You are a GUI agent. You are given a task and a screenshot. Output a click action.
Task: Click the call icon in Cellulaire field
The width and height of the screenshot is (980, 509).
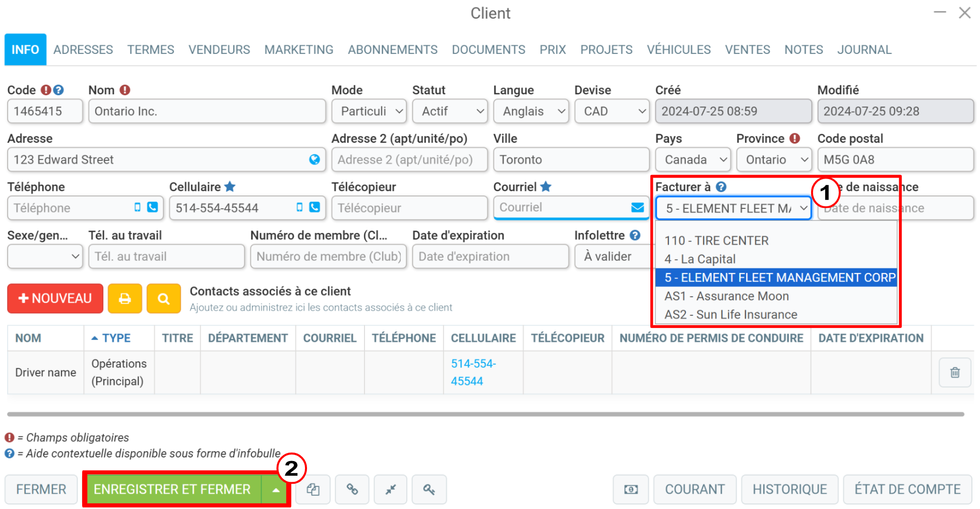[315, 207]
